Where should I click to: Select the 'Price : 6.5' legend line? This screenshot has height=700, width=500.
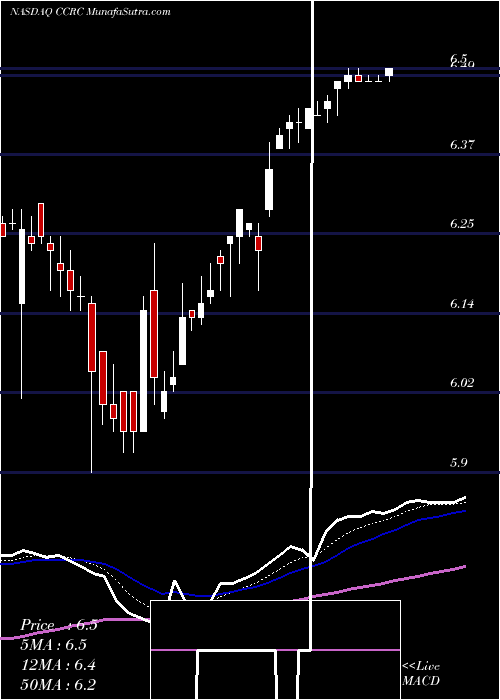point(58,625)
